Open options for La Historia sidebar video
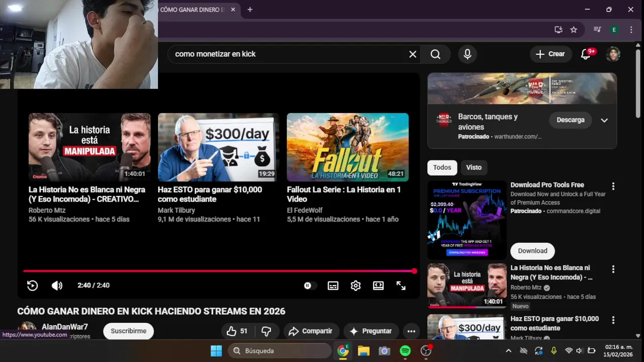This screenshot has height=362, width=644. point(613,269)
